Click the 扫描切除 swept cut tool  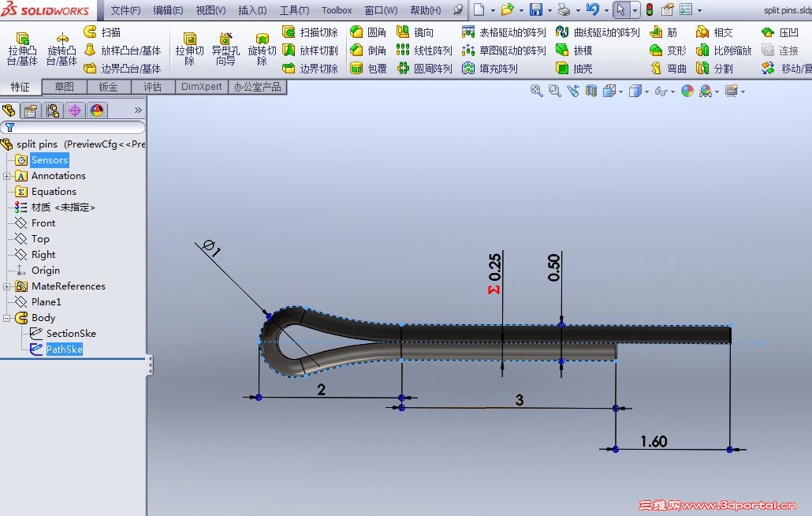[310, 32]
